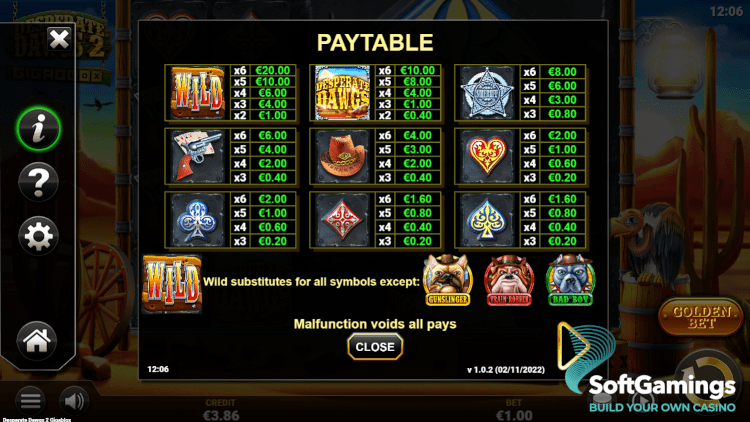Open the hamburger menu button
The image size is (750, 422).
(x=30, y=401)
